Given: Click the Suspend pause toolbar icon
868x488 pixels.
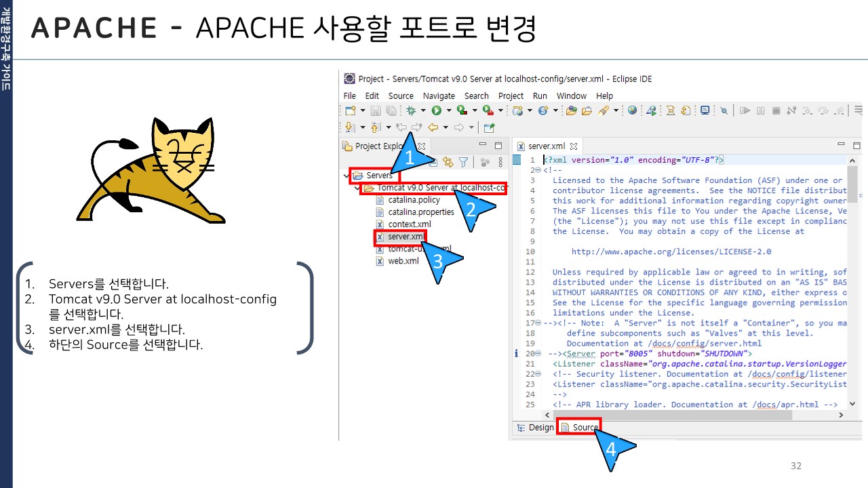Looking at the screenshot, I should pyautogui.click(x=761, y=110).
